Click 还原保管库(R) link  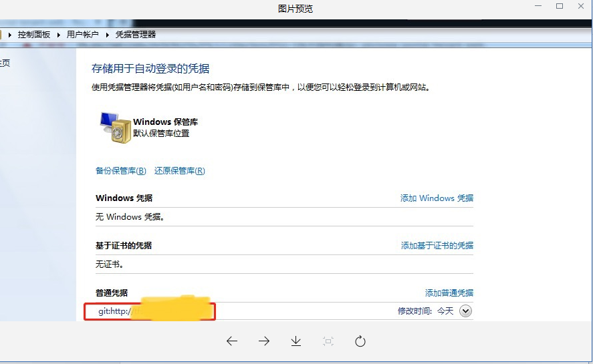(180, 171)
